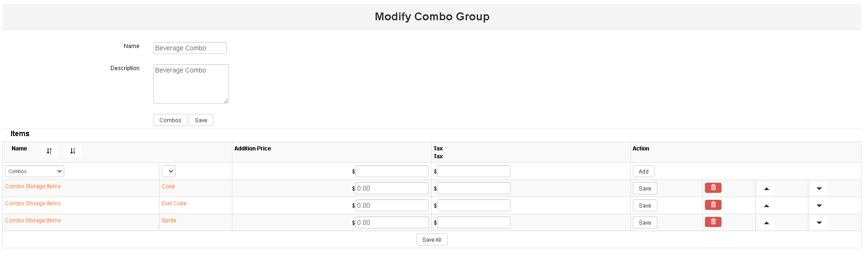Move Sprite row up

pyautogui.click(x=766, y=223)
